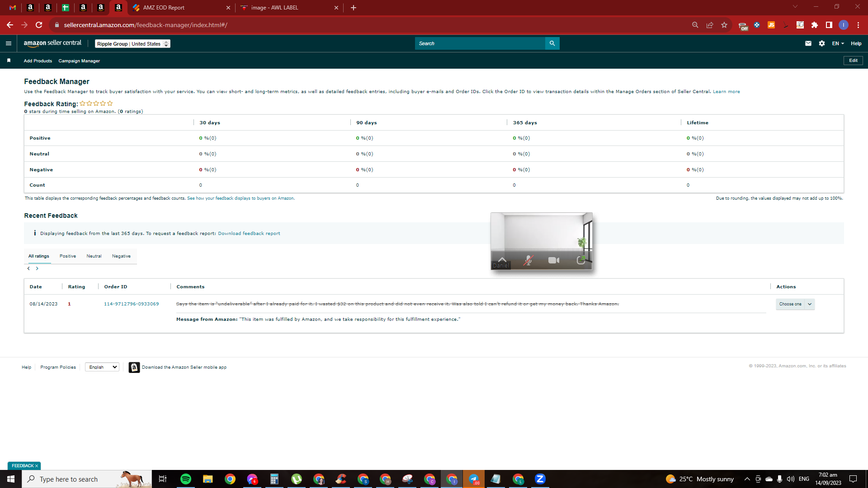
Task: Click the footer Help link
Action: click(x=27, y=367)
